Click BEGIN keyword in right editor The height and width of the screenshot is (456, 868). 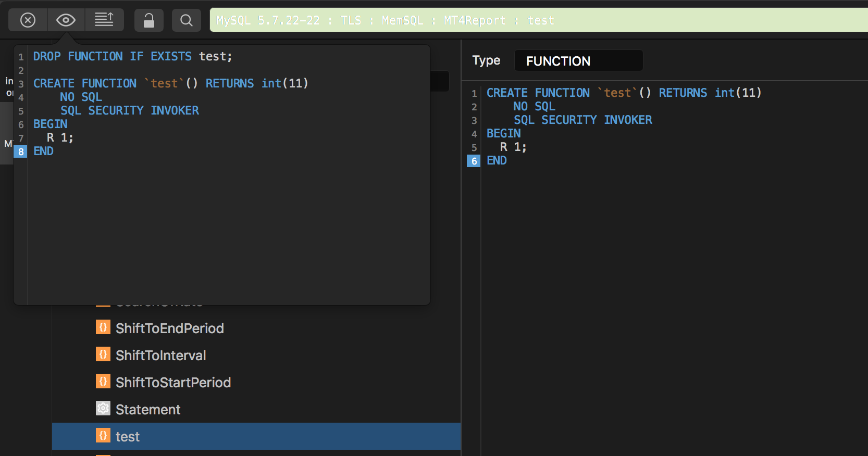coord(504,133)
